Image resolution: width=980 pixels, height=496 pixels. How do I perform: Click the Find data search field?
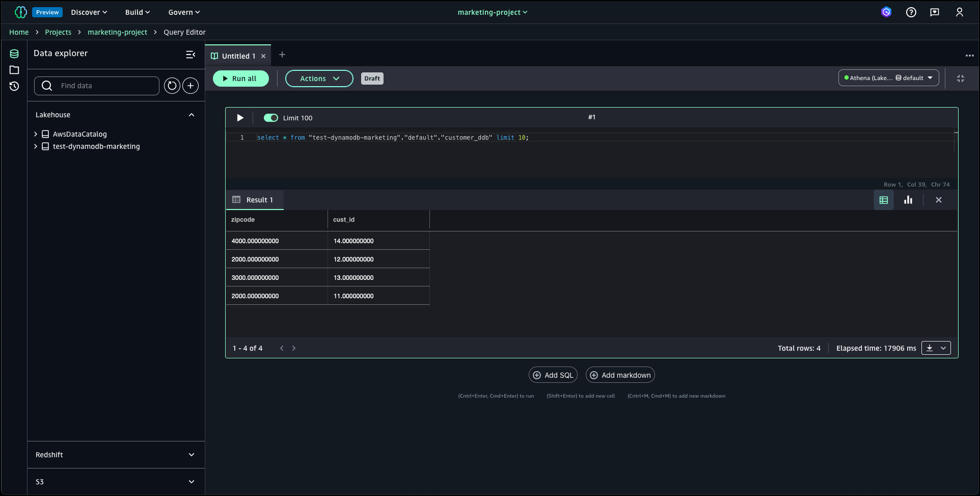tap(97, 86)
